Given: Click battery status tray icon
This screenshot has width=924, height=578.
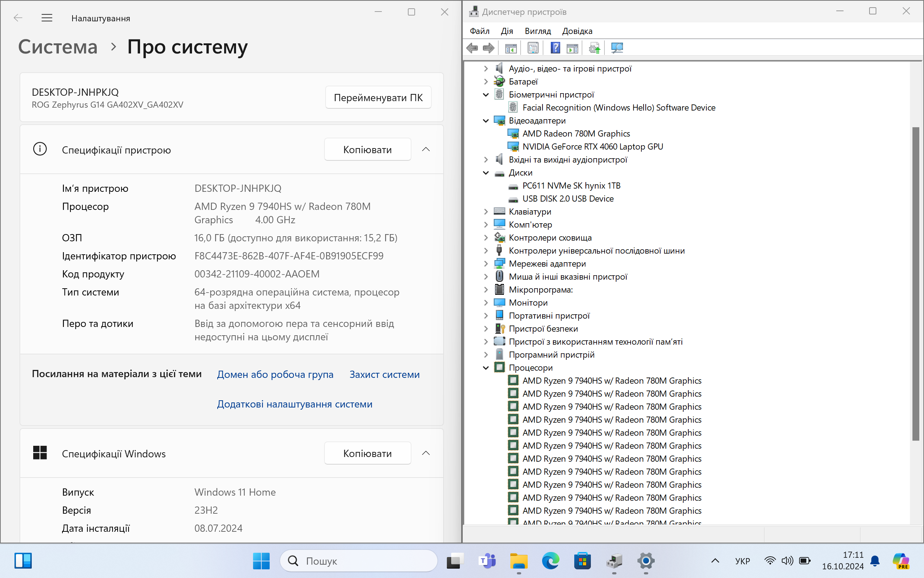Looking at the screenshot, I should (805, 561).
